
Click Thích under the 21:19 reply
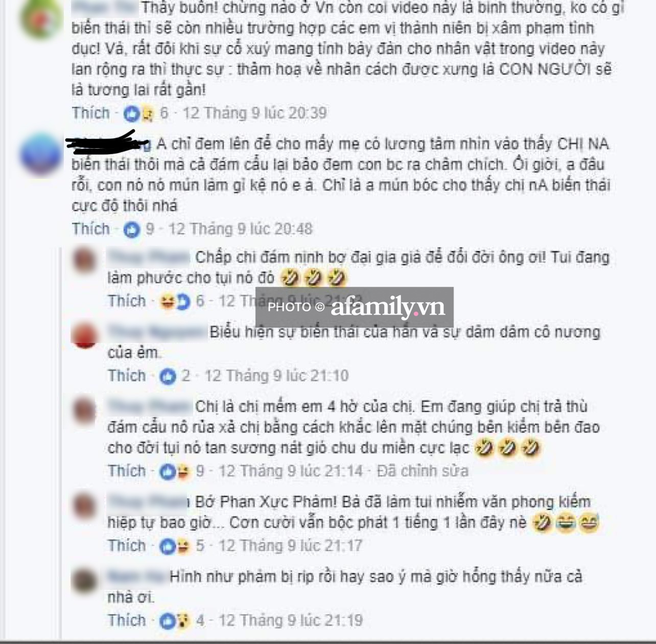coord(127,620)
